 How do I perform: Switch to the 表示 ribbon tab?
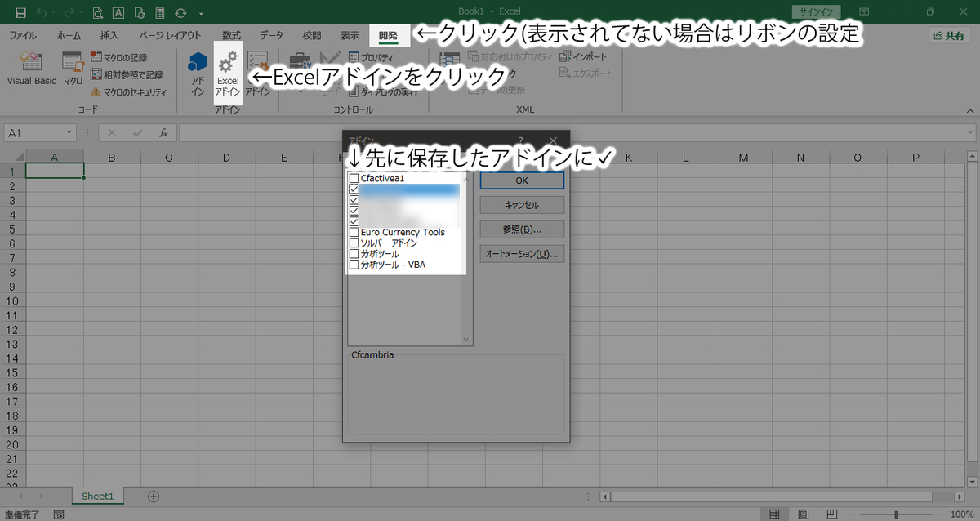click(350, 35)
